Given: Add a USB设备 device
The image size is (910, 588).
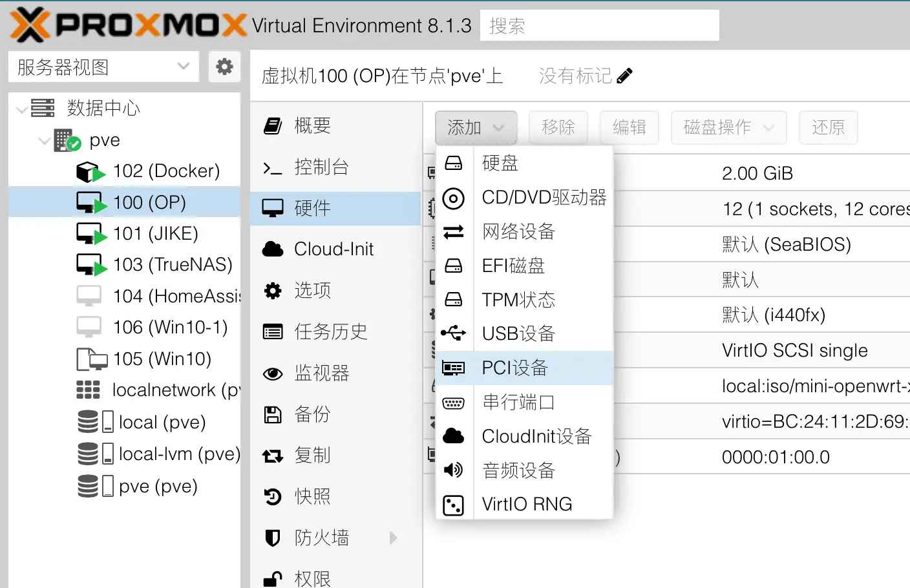Looking at the screenshot, I should (x=524, y=333).
